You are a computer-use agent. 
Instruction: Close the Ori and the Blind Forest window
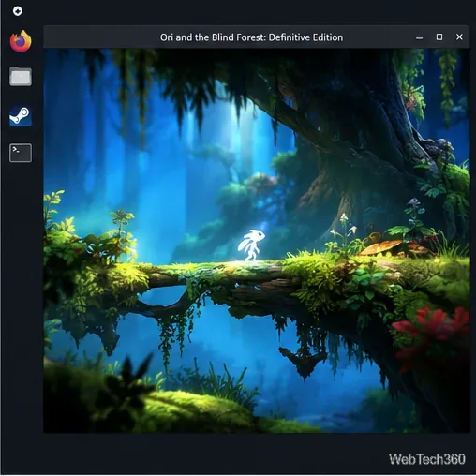pos(459,37)
